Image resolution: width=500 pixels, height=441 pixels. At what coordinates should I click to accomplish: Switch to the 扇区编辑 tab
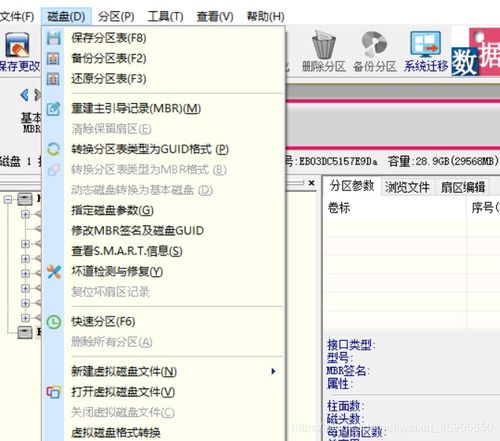click(463, 187)
